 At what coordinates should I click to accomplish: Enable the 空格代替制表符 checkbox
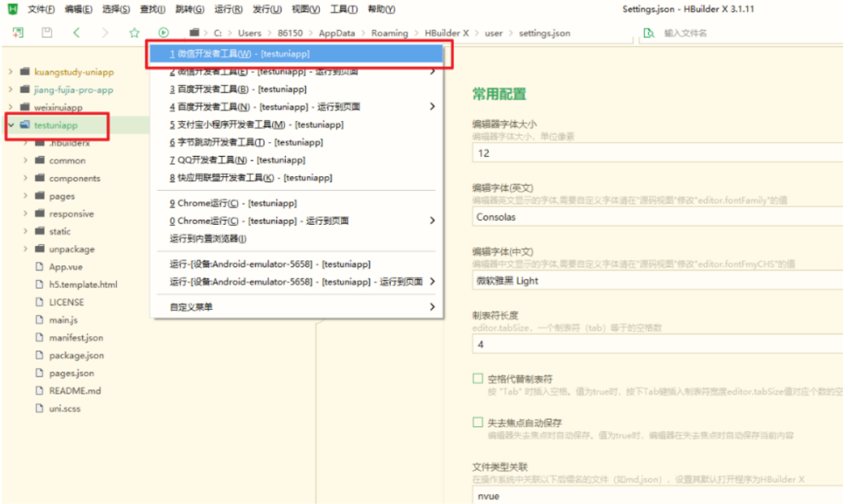coord(478,378)
